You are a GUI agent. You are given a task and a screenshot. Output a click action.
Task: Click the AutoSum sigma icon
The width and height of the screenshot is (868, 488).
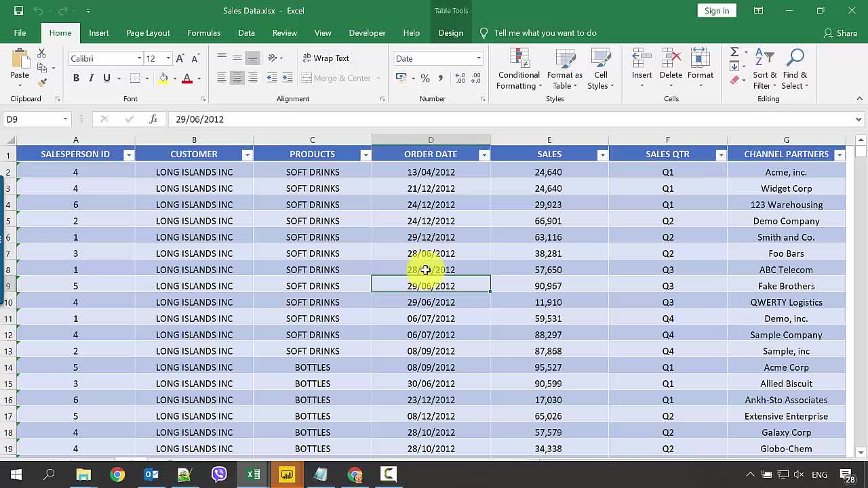pyautogui.click(x=734, y=52)
